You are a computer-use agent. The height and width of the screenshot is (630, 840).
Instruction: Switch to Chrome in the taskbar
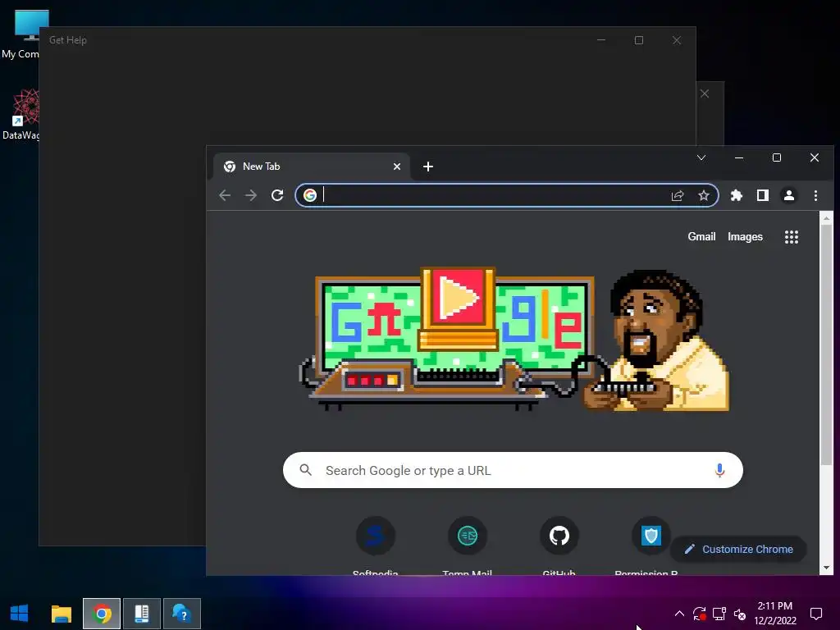pyautogui.click(x=102, y=614)
